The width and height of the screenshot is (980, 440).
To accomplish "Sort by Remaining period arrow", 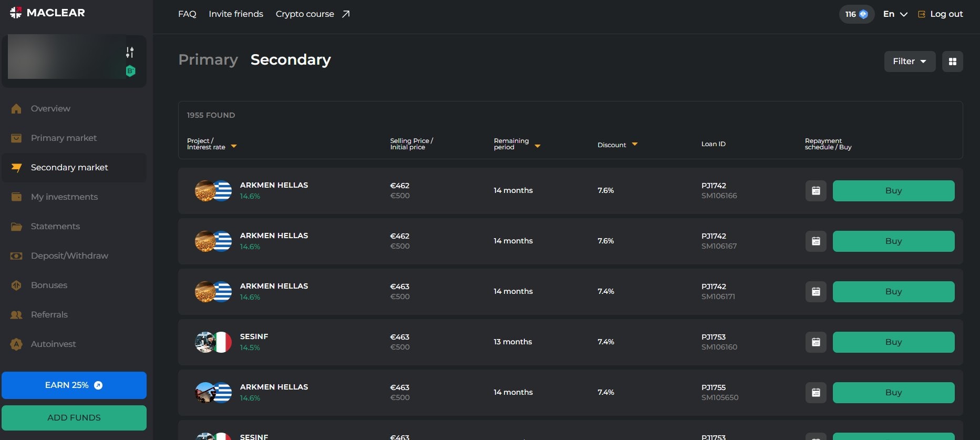I will tap(538, 146).
